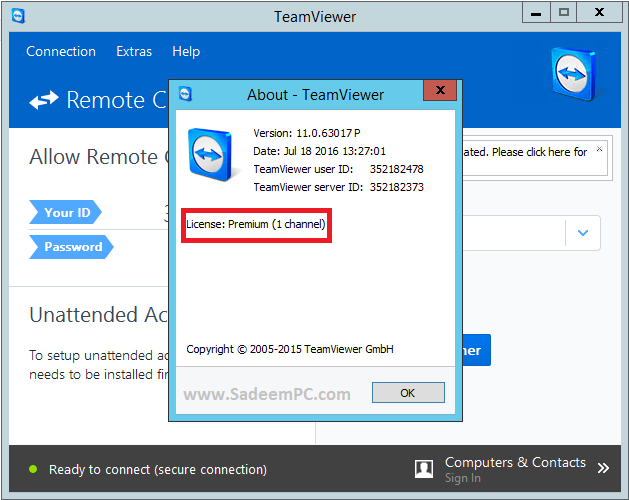
Task: Click the About dialog title bar icon
Action: click(185, 94)
